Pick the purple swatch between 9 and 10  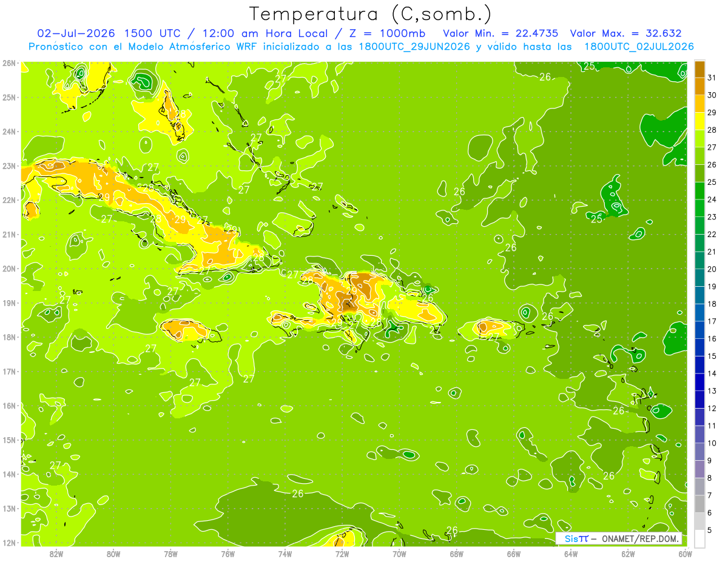pyautogui.click(x=699, y=452)
